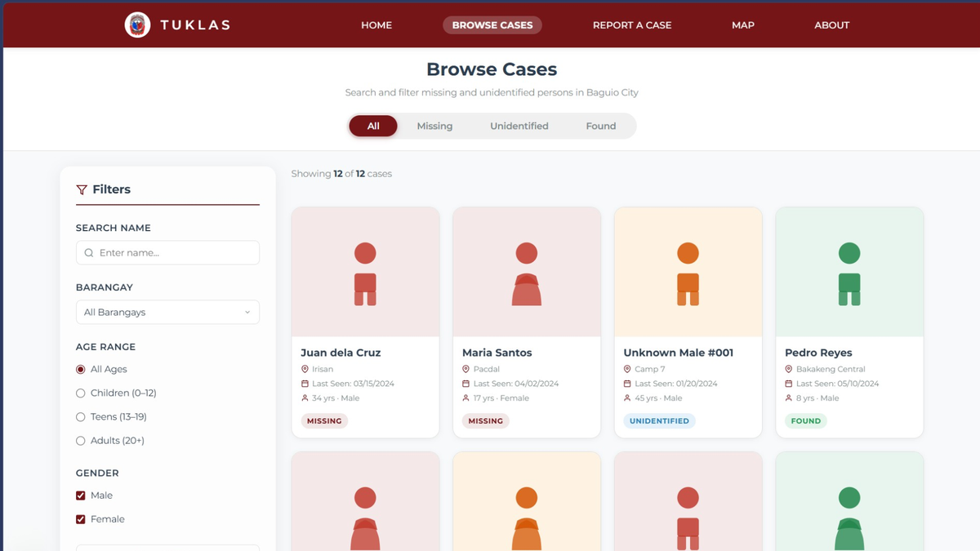Switch to the Found tab
Viewport: 980px width, 551px height.
click(601, 126)
